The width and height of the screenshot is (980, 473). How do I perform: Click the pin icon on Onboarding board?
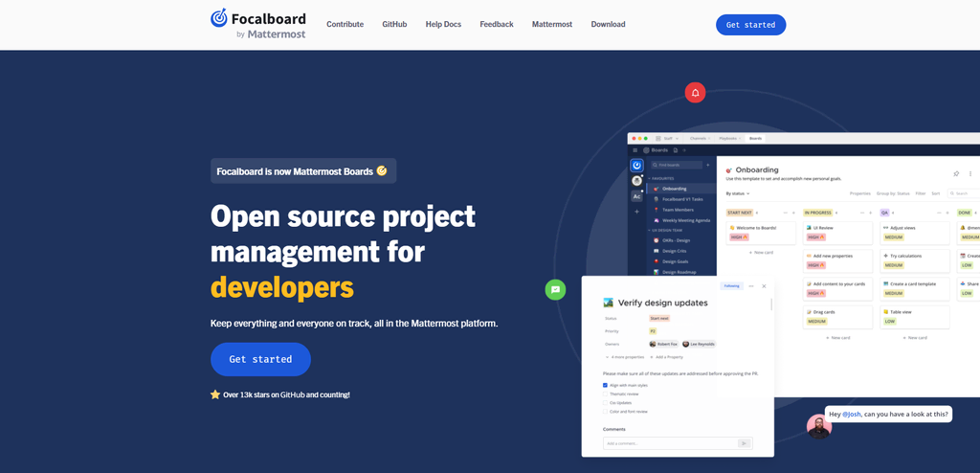(956, 173)
